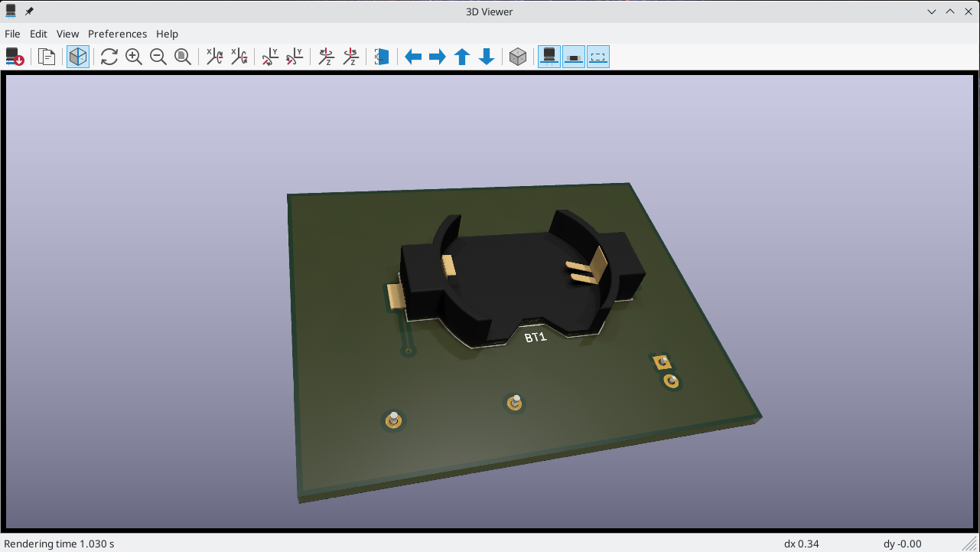The image size is (980, 552).
Task: Pan the view up with the arrow button
Action: (461, 56)
